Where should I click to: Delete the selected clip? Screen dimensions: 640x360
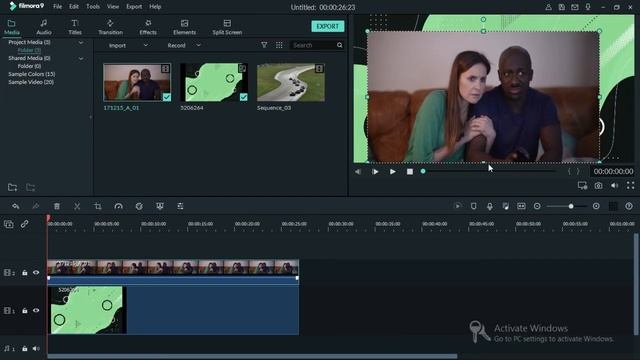click(x=57, y=206)
